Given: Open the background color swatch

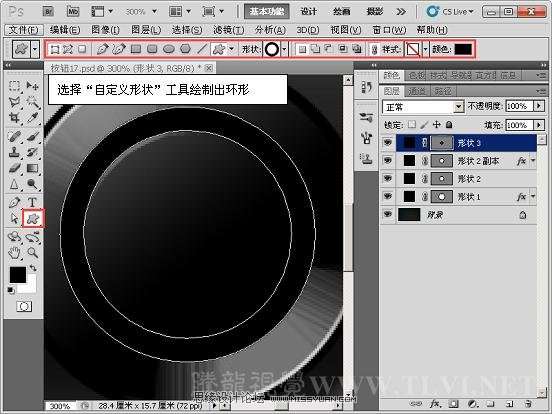Looking at the screenshot, I should [x=30, y=287].
